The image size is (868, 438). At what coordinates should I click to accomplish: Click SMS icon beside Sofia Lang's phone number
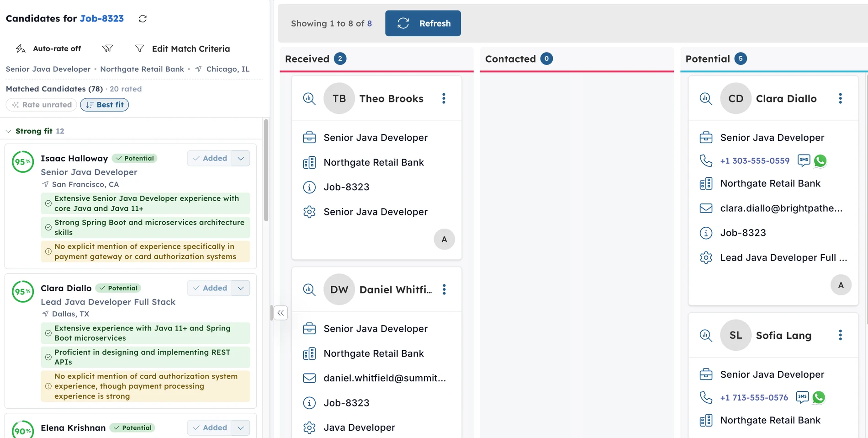[802, 397]
